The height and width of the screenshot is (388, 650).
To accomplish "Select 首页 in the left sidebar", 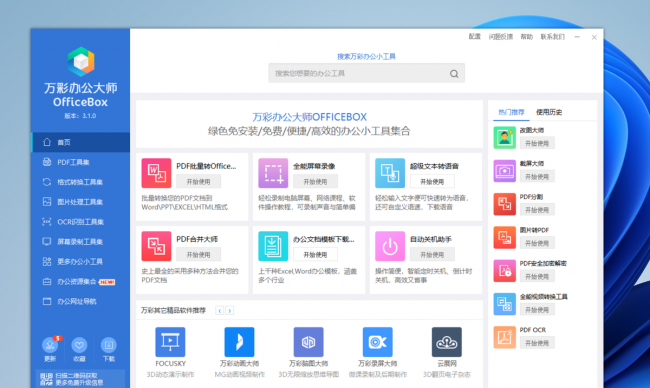I will (80, 142).
